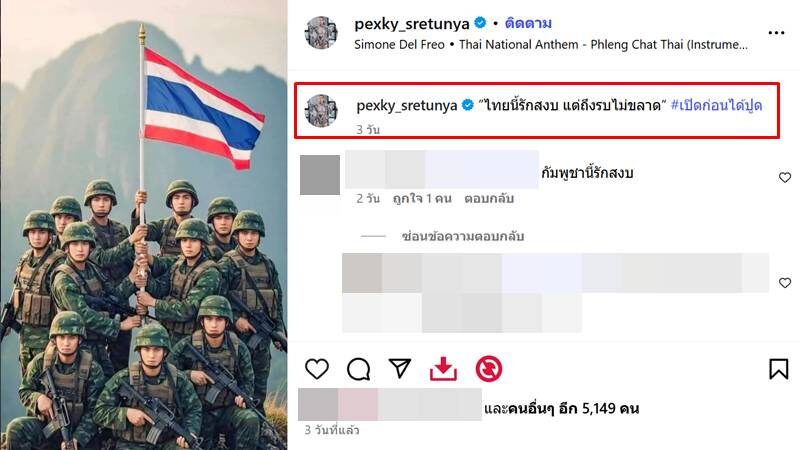Open the soldiers with Thai flag photo

144,225
